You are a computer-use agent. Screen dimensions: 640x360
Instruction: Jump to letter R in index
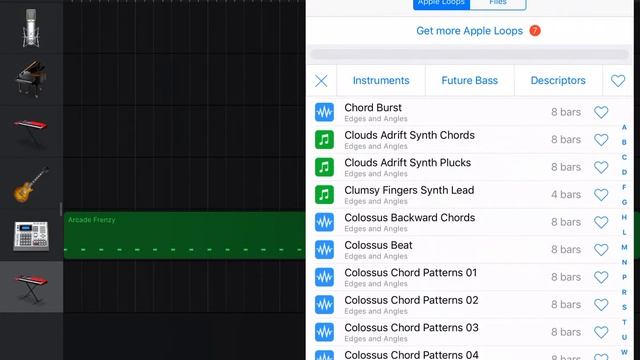point(624,292)
